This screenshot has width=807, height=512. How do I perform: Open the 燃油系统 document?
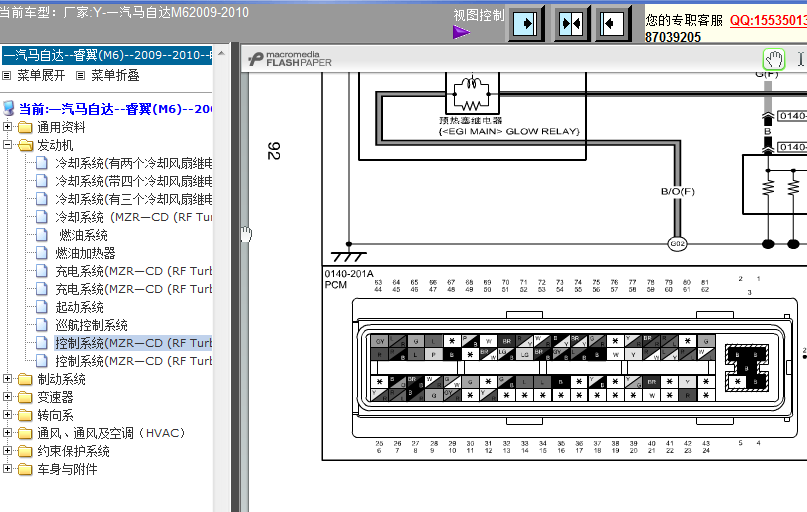tap(83, 235)
